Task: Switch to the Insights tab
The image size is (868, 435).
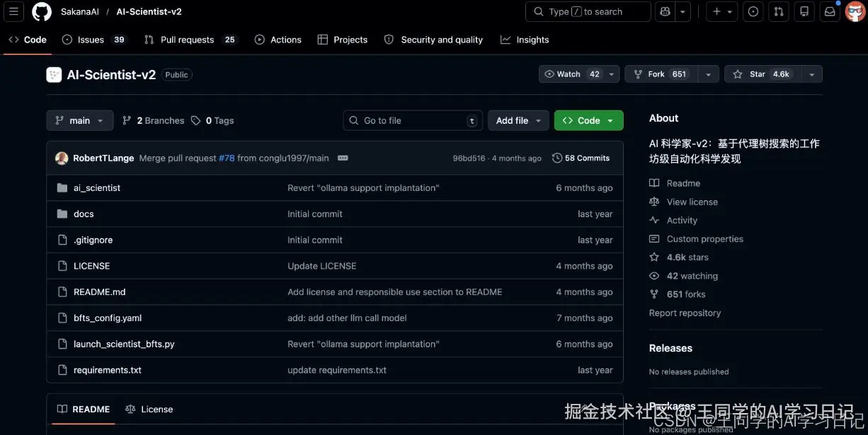Action: click(525, 40)
